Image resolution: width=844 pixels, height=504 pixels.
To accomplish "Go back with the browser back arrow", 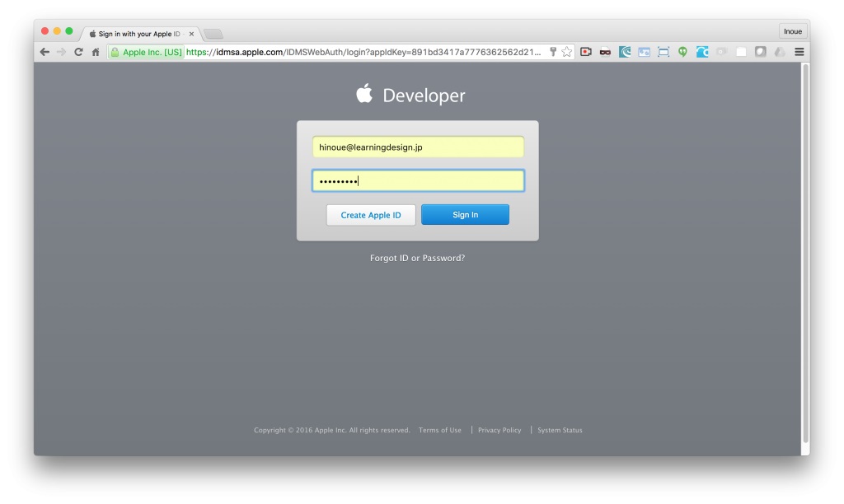I will click(45, 52).
